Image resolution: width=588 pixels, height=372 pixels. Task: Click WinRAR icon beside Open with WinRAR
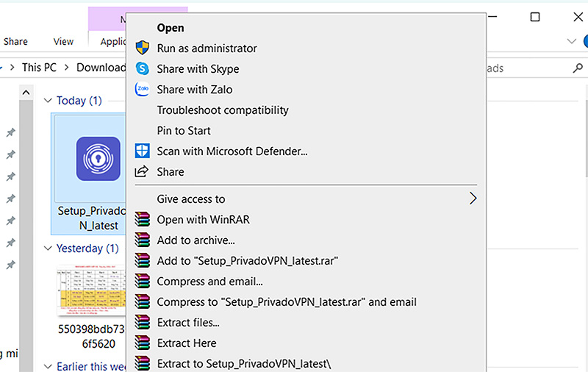142,219
